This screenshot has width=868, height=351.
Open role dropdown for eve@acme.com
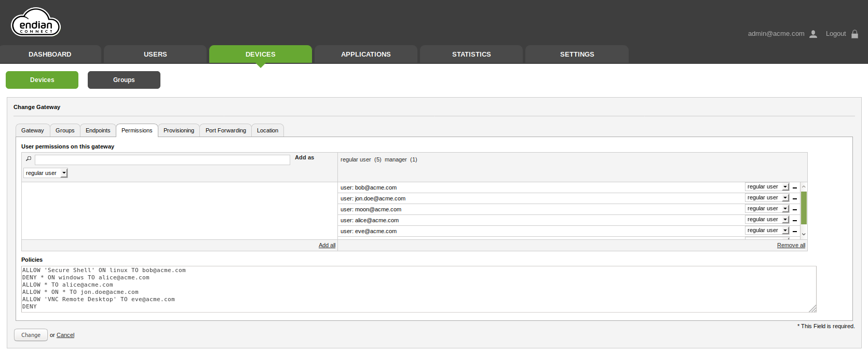coord(766,231)
